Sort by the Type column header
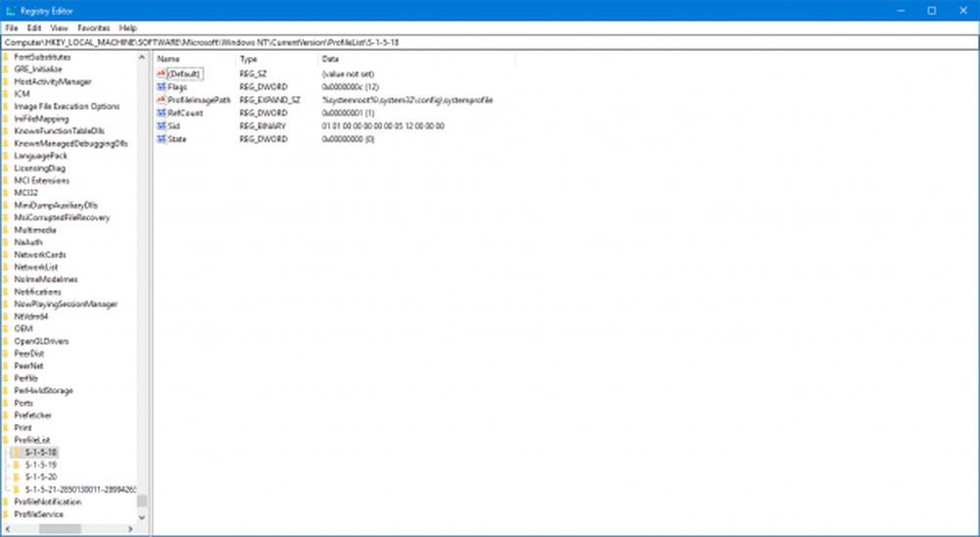Image resolution: width=980 pixels, height=537 pixels. pyautogui.click(x=249, y=60)
